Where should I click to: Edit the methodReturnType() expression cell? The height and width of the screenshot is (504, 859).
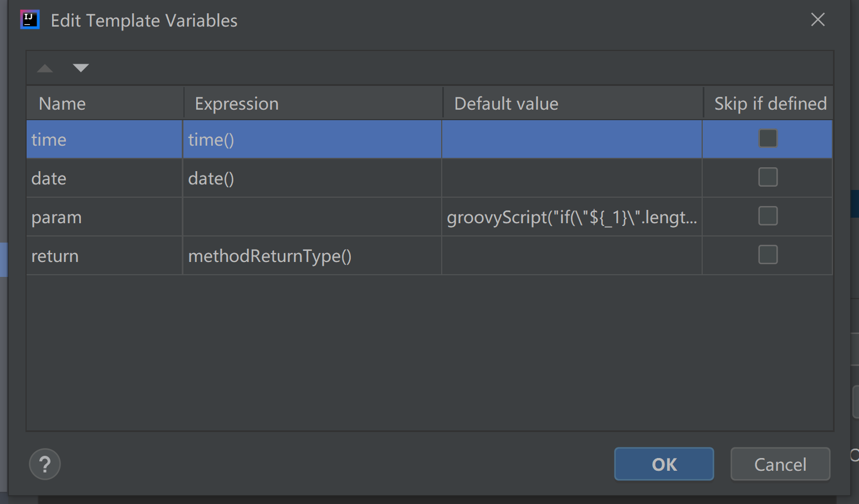312,256
